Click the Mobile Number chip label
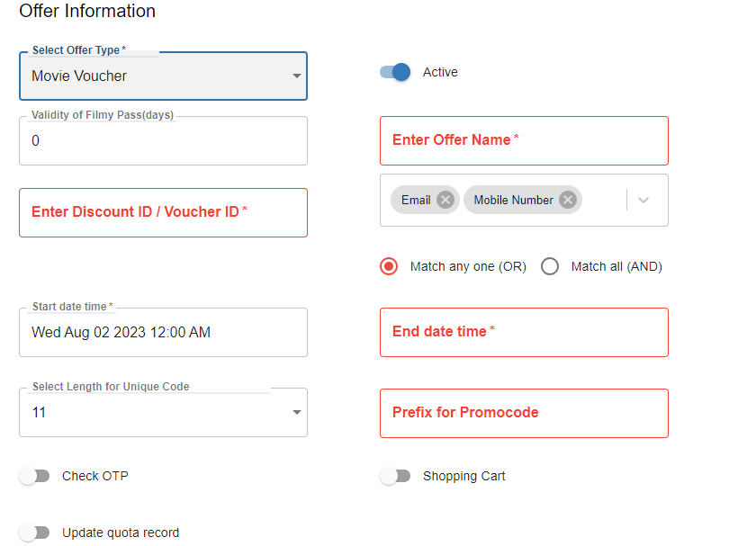 pos(513,200)
